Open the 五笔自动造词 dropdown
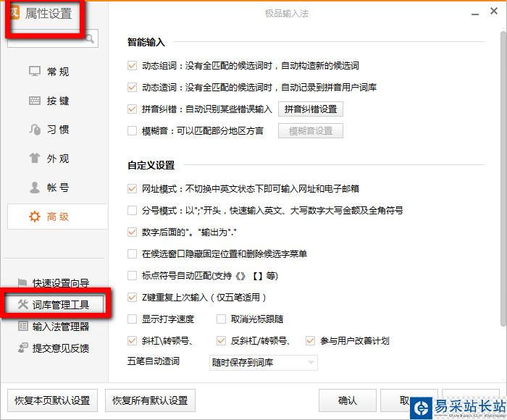The width and height of the screenshot is (507, 420). 264,363
